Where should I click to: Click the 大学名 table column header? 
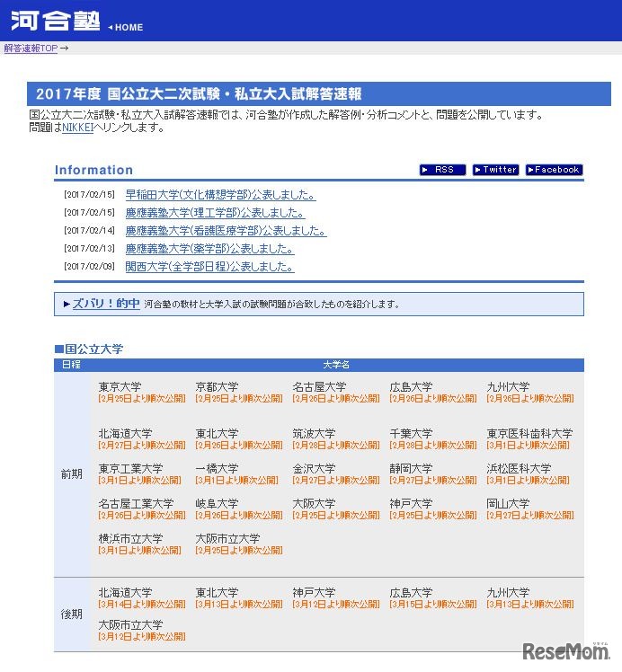pyautogui.click(x=336, y=365)
